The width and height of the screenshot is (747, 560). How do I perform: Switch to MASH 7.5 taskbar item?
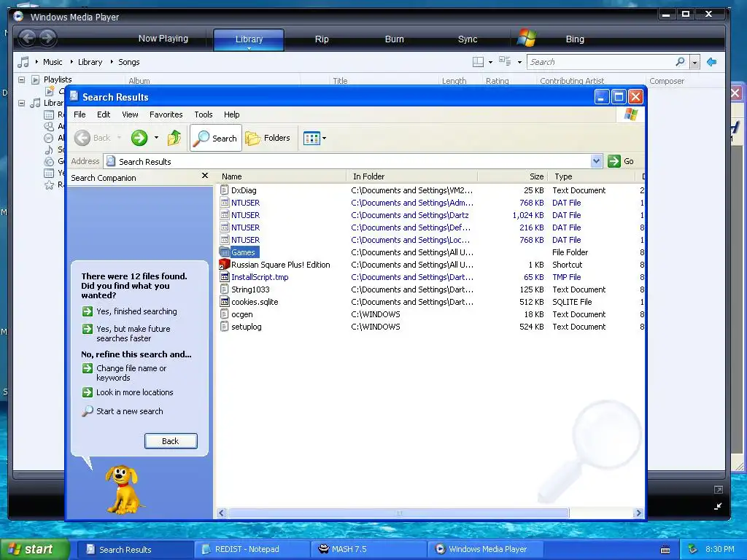click(x=368, y=549)
